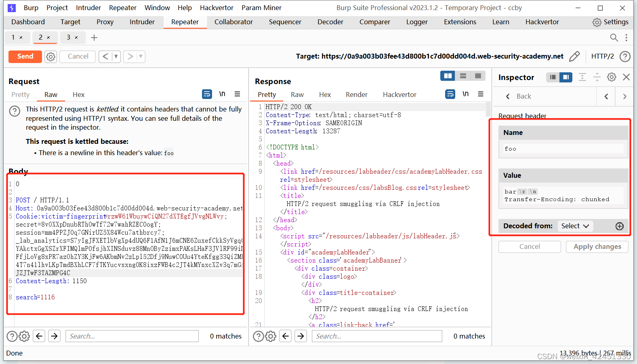Open response panel hamburger menu

pyautogui.click(x=481, y=94)
